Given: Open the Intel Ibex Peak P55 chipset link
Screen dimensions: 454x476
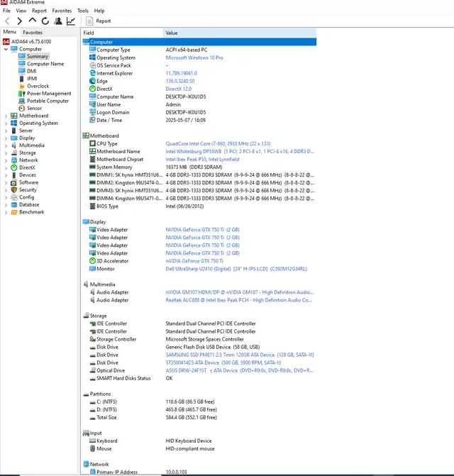Looking at the screenshot, I should [x=202, y=160].
